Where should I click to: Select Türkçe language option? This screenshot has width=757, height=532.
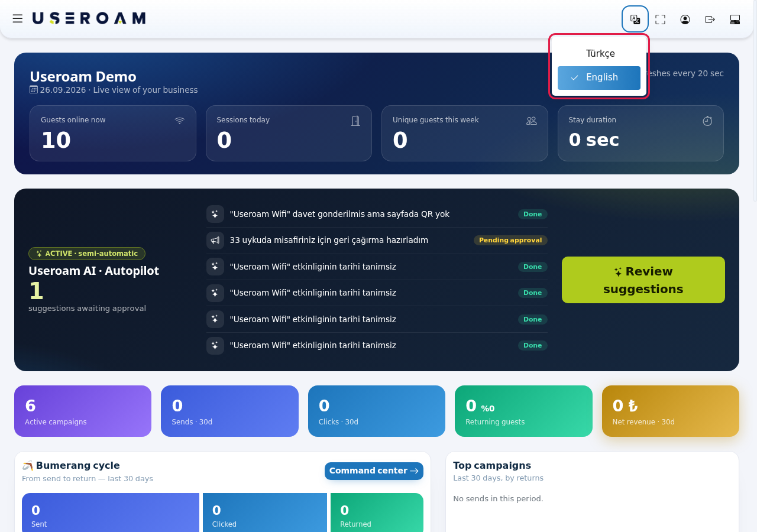click(x=599, y=54)
